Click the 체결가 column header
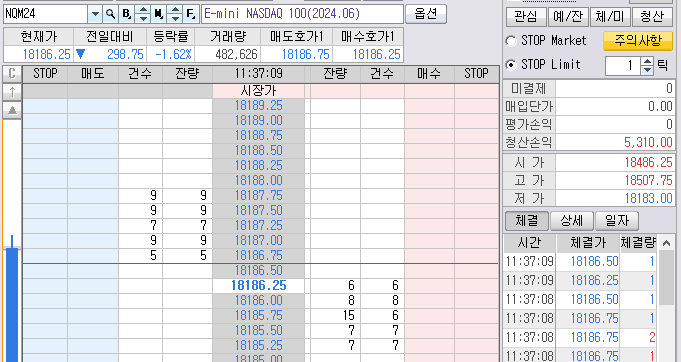This screenshot has height=362, width=681. (x=588, y=243)
